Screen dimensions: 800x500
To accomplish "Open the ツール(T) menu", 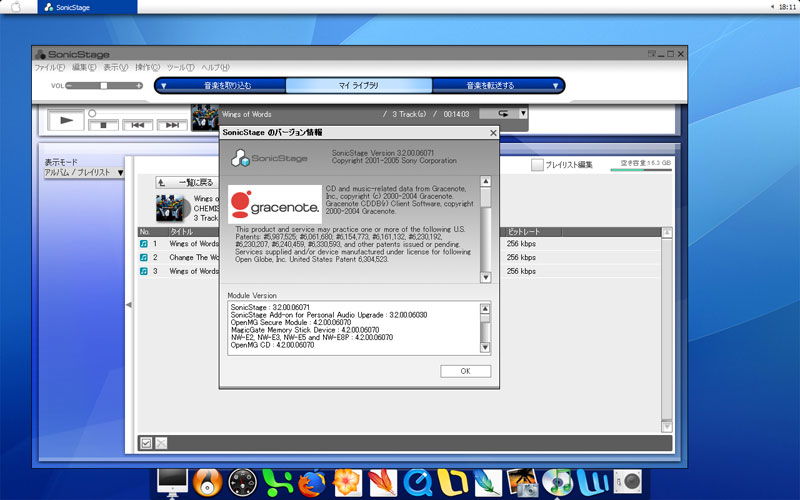I will pos(181,67).
